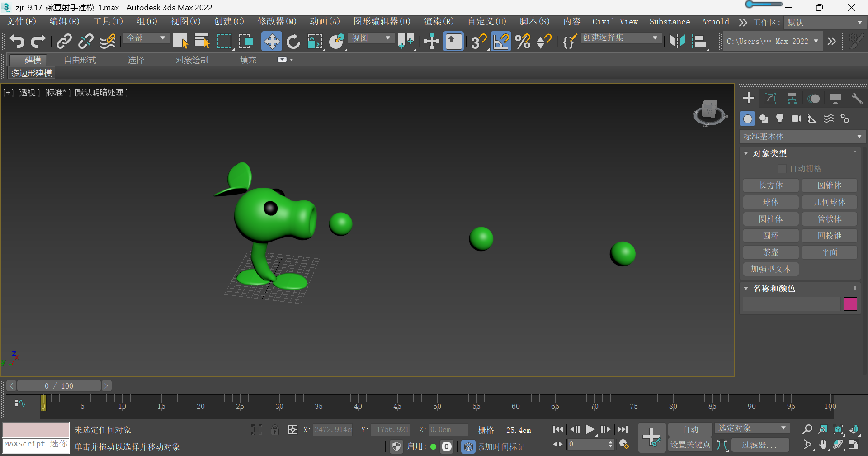
Task: Activate the Select and Move tool
Action: pos(272,42)
